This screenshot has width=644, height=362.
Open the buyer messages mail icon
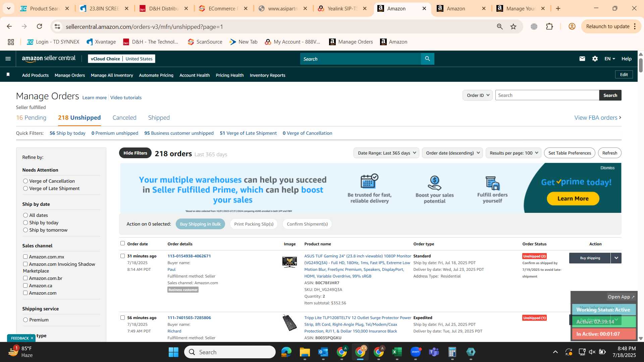(582, 59)
